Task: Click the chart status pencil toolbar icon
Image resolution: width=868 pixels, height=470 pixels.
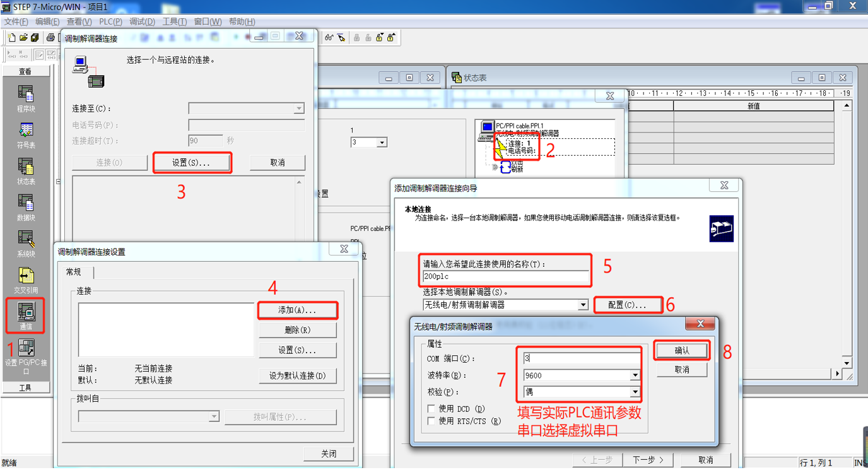Action: pyautogui.click(x=341, y=38)
